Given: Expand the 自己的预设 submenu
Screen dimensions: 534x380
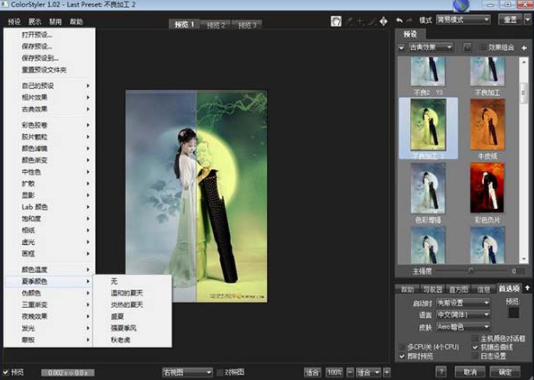Looking at the screenshot, I should 50,86.
